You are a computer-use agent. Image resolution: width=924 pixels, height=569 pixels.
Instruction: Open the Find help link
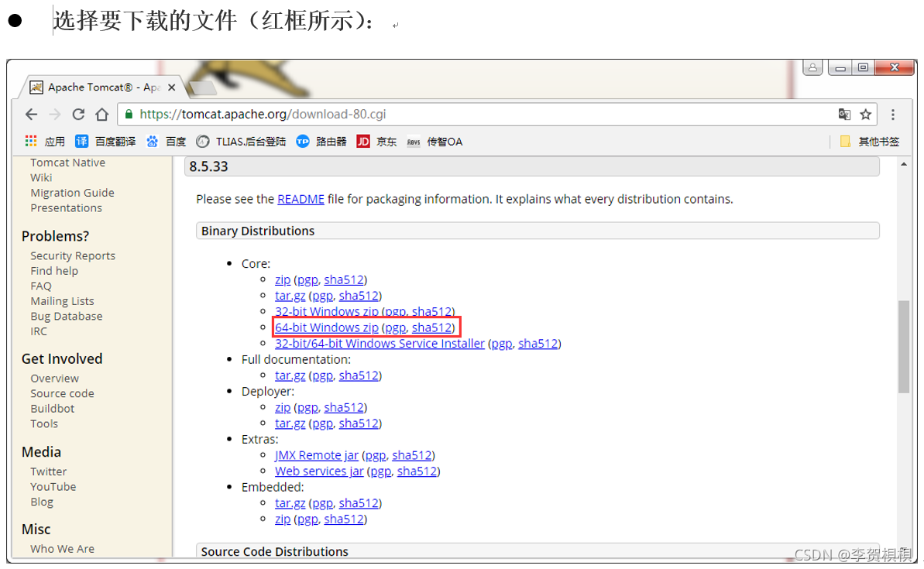[54, 271]
